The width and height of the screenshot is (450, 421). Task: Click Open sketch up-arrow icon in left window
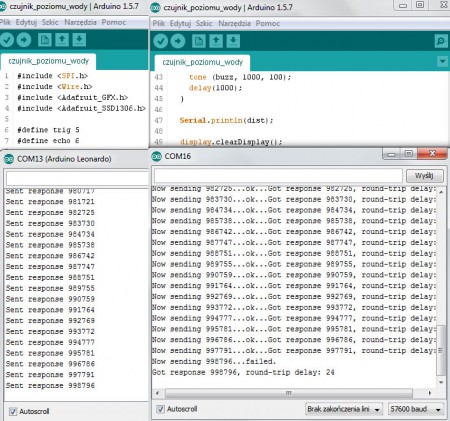point(62,40)
